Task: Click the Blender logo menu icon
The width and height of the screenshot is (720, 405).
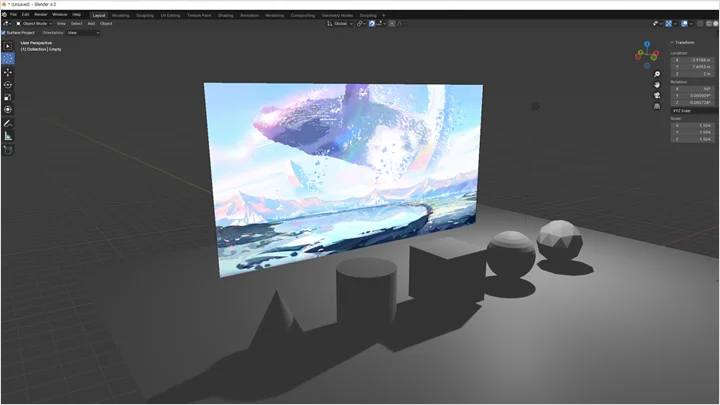Action: pos(4,15)
